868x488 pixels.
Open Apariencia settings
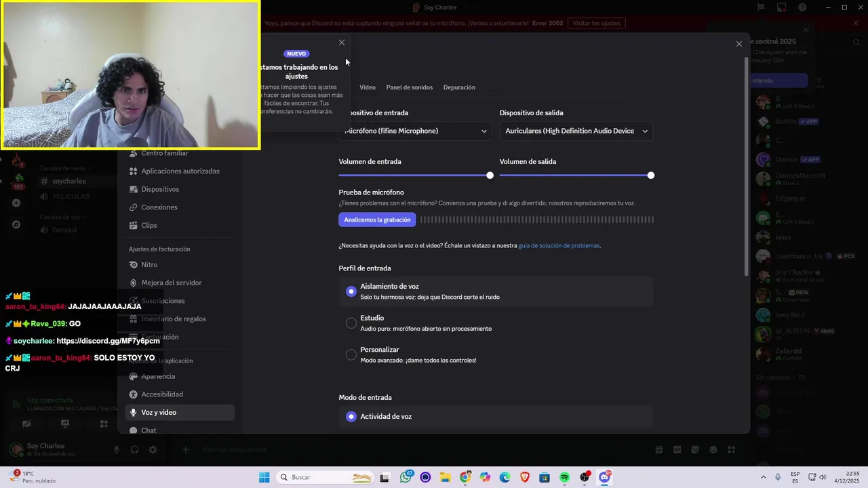[x=180, y=376]
